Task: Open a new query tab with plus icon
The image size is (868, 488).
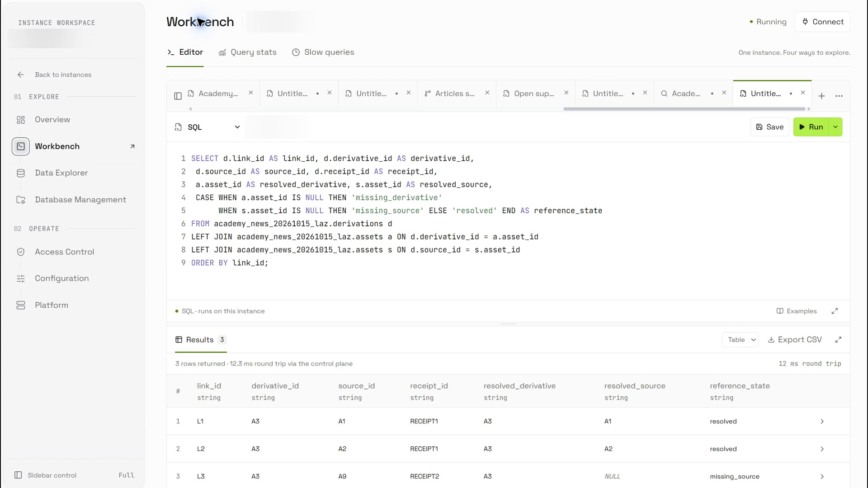Action: tap(821, 96)
